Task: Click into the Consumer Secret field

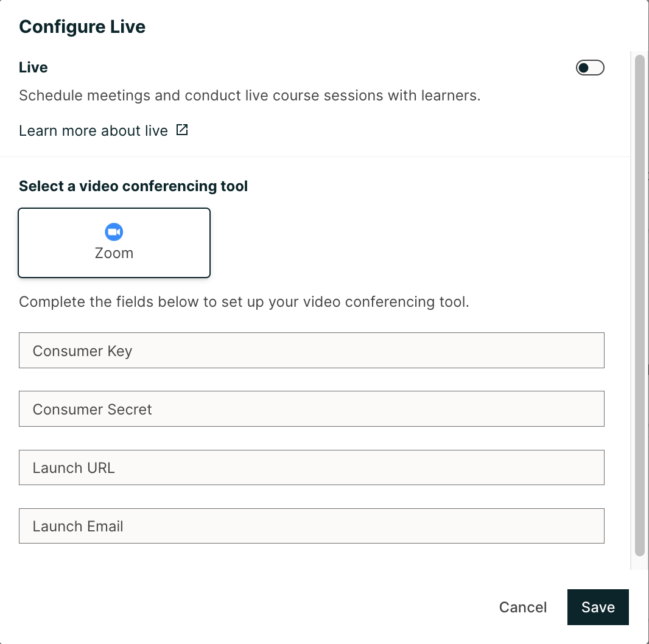Action: [x=311, y=409]
